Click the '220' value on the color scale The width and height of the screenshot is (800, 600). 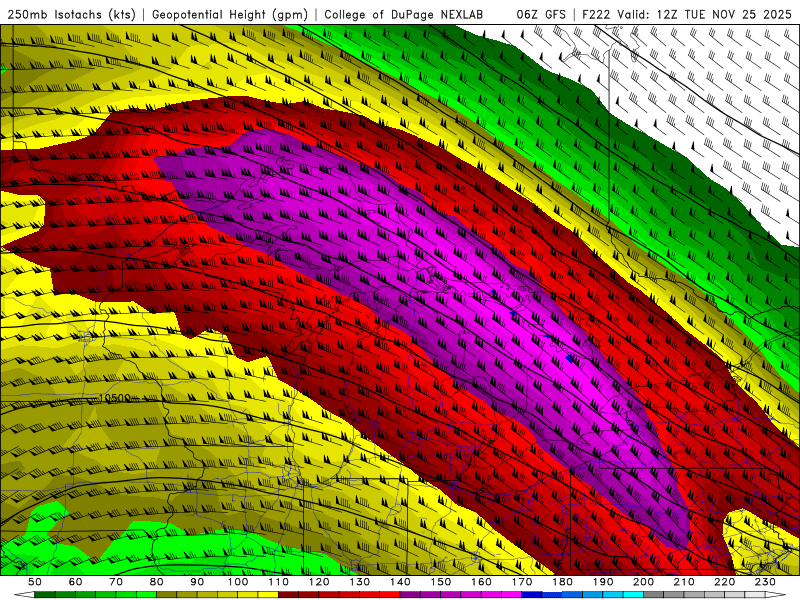click(724, 582)
